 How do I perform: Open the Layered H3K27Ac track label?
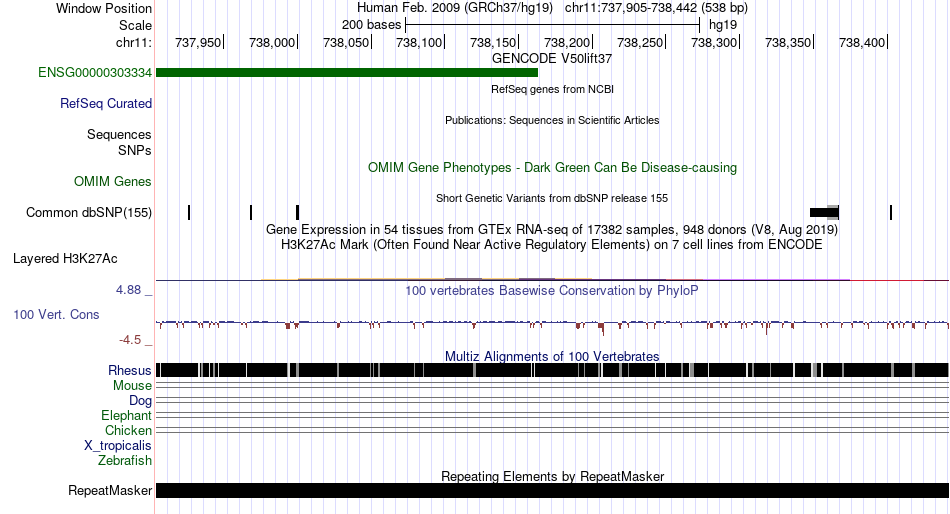point(65,259)
